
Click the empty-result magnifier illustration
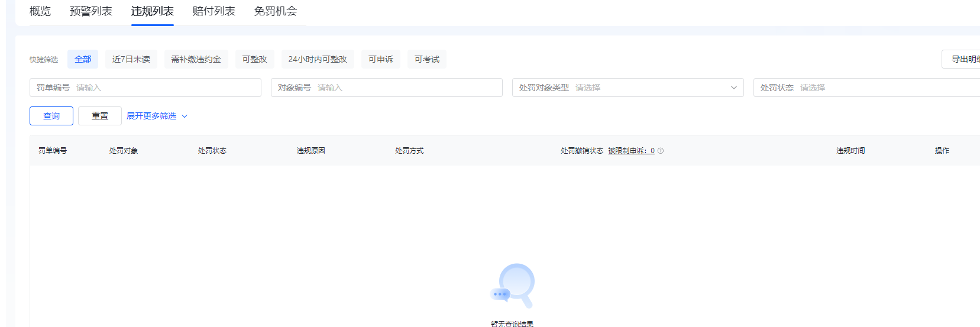pos(513,286)
